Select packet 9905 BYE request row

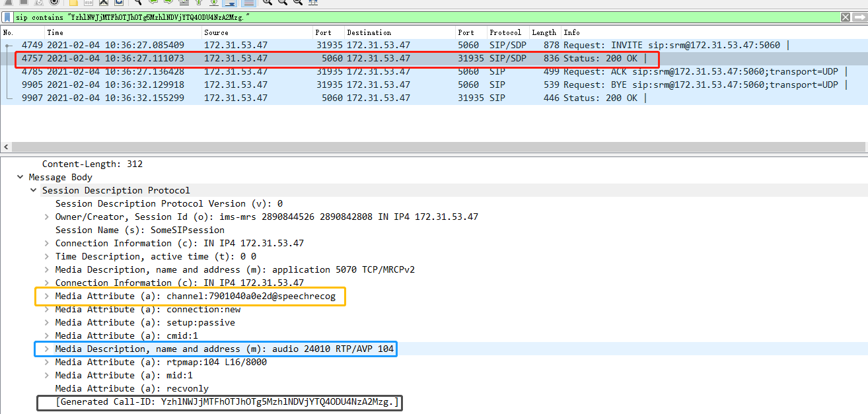tap(433, 85)
